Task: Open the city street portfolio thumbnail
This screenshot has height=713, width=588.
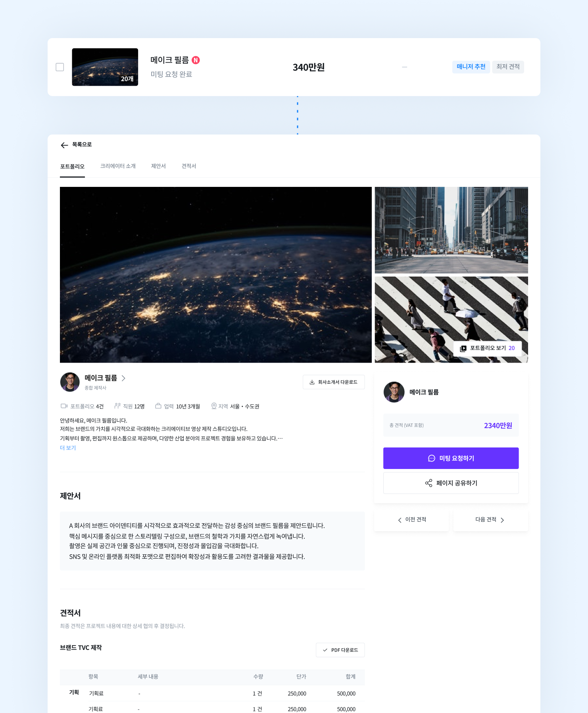Action: pyautogui.click(x=451, y=230)
